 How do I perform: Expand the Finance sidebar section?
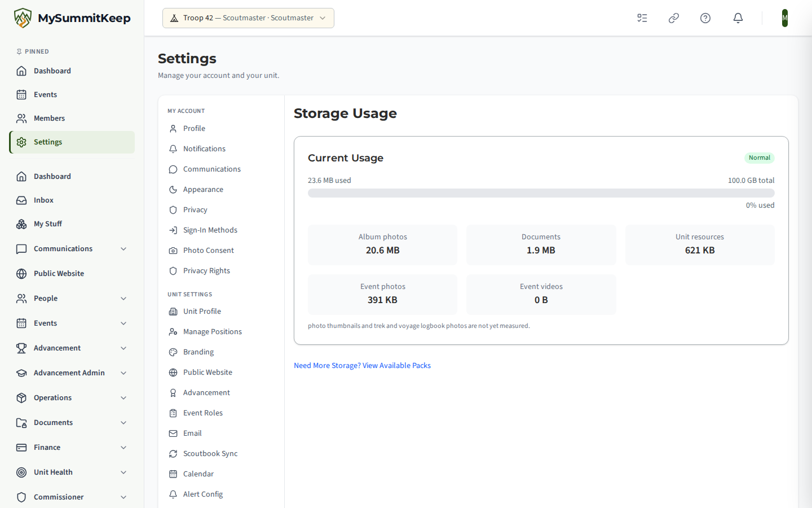click(72, 448)
